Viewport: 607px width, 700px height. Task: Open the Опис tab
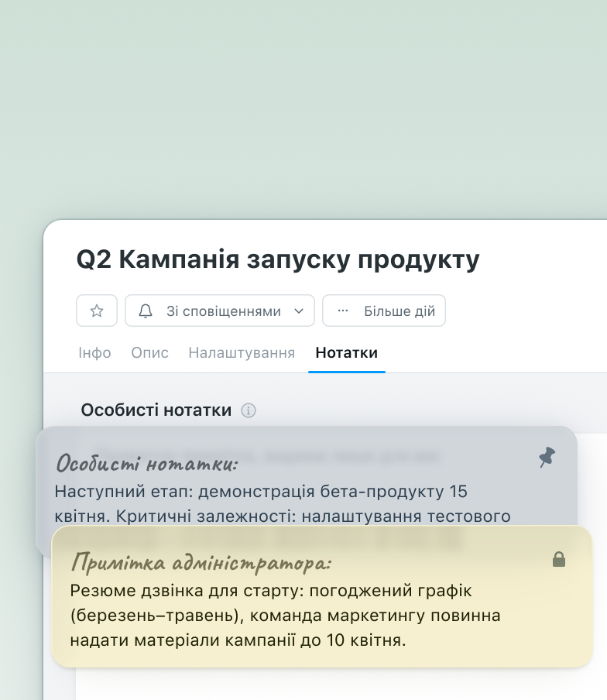pos(149,353)
